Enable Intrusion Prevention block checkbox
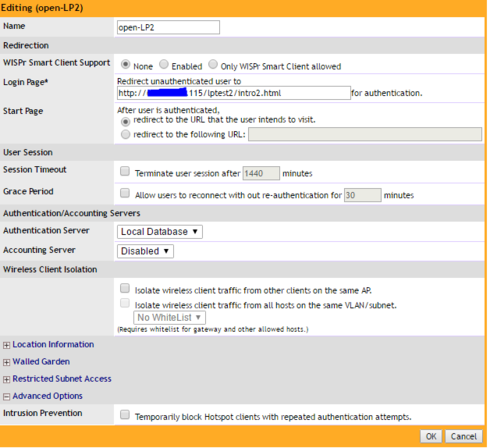The image size is (490, 448). [x=125, y=415]
